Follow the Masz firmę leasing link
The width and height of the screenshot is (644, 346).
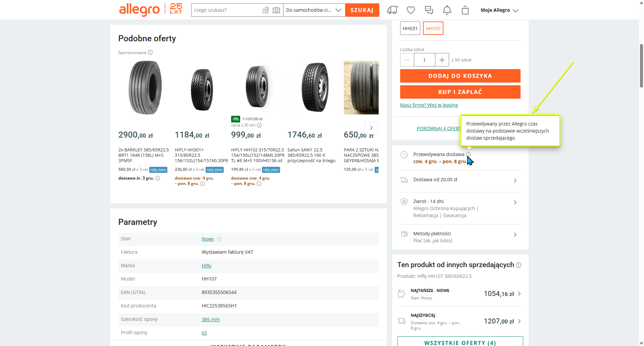pyautogui.click(x=429, y=105)
